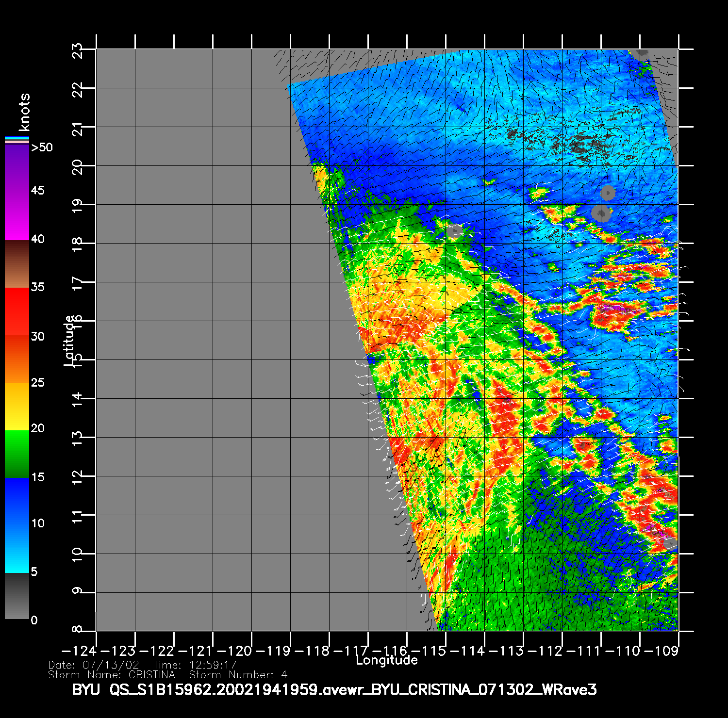Click the purple 45–50 knots color band

[x=17, y=167]
